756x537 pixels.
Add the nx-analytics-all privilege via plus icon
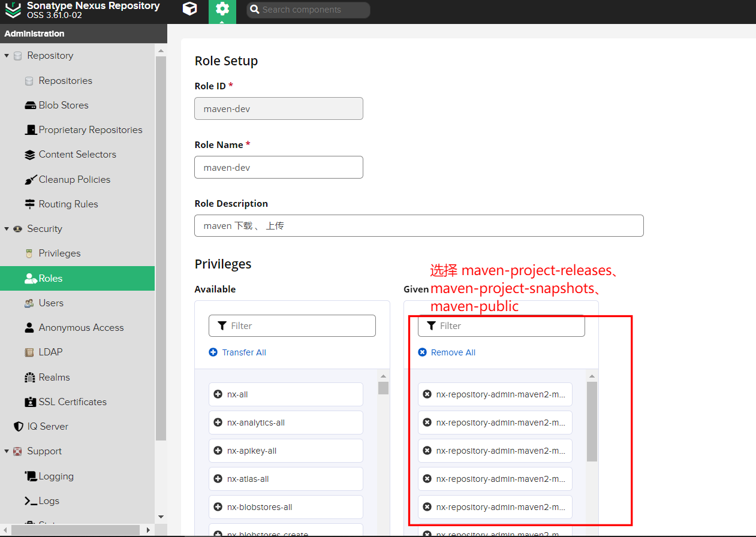[x=218, y=423]
